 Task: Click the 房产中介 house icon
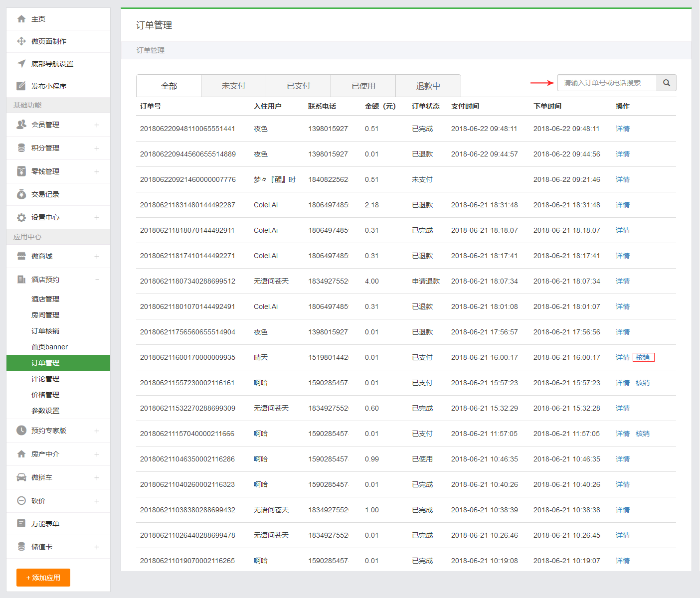click(x=21, y=454)
